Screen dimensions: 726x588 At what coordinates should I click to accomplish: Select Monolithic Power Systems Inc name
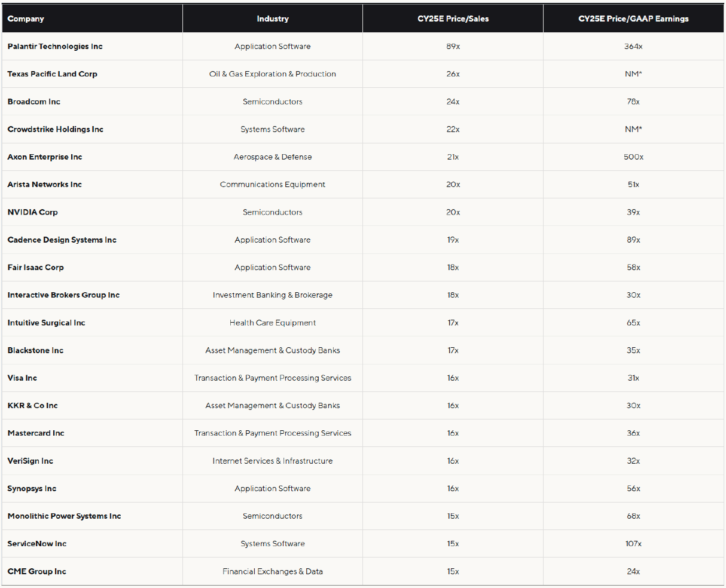(x=64, y=516)
